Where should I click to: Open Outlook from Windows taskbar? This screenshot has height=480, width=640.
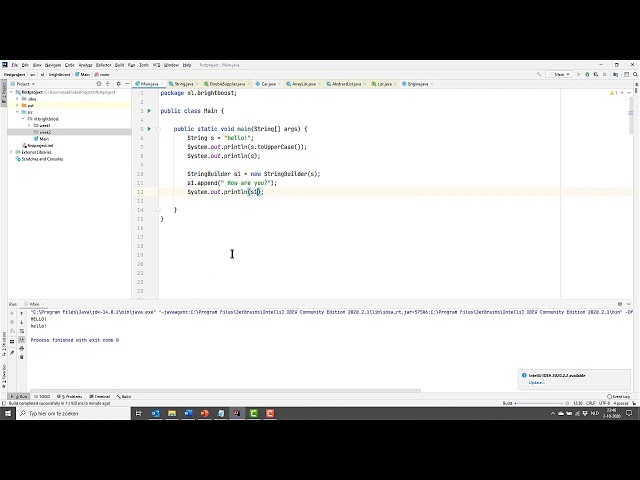pyautogui.click(x=156, y=413)
